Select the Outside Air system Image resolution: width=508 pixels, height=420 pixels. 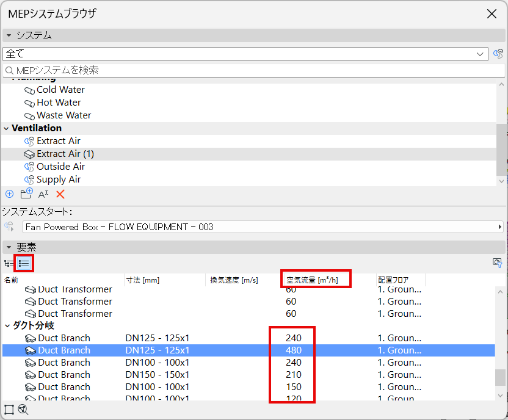(x=60, y=167)
